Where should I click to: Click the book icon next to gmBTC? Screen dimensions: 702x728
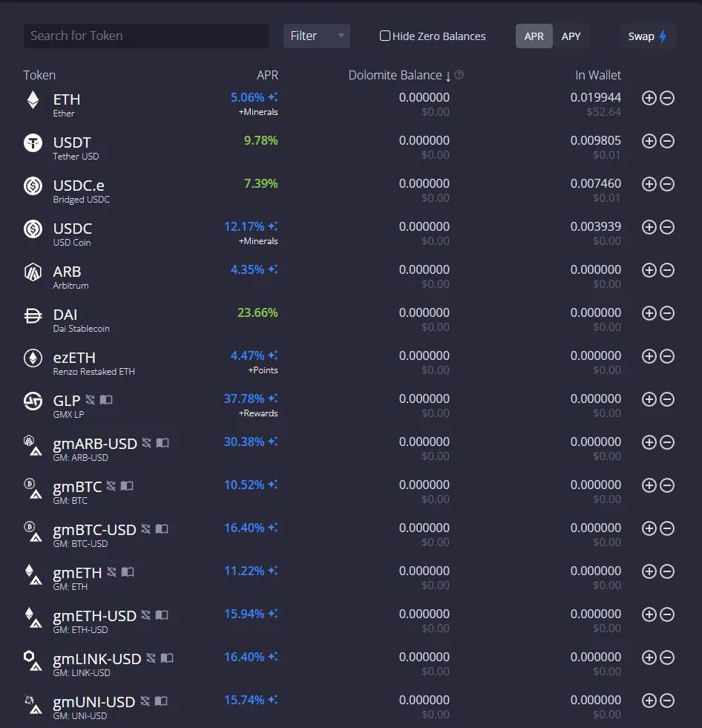point(127,486)
